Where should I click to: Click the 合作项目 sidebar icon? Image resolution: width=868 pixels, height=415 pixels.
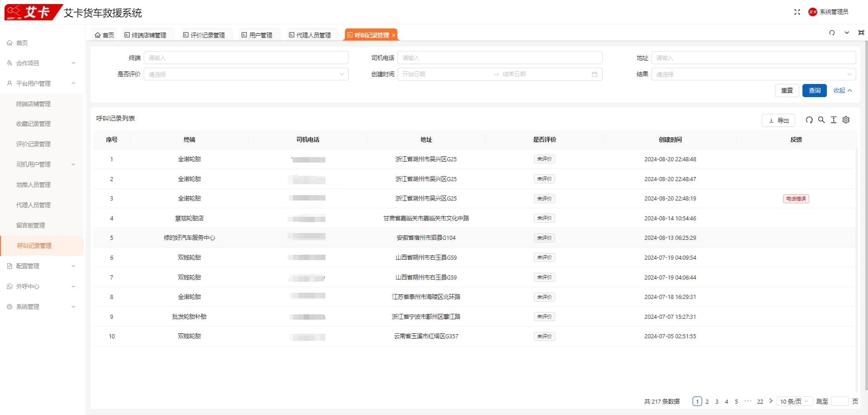click(9, 63)
